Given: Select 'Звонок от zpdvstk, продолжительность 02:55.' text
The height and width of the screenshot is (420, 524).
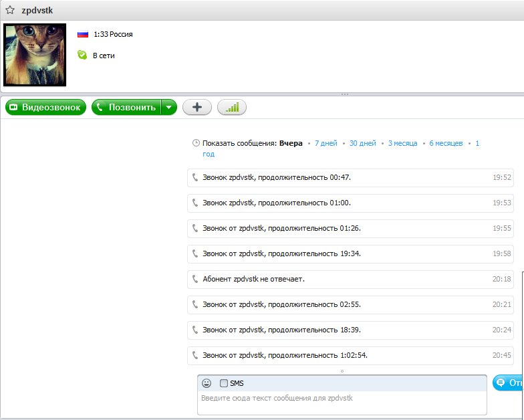Looking at the screenshot, I should pos(282,304).
